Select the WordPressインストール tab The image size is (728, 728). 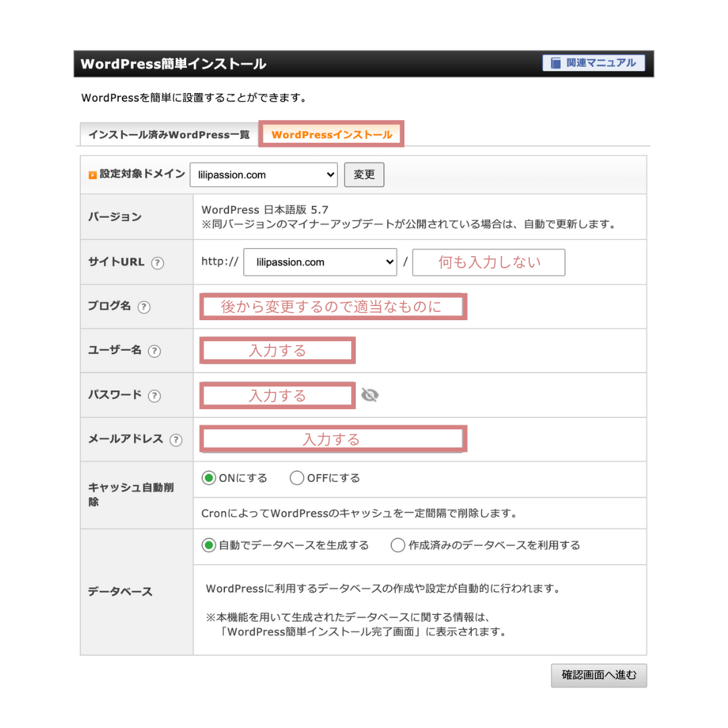332,135
